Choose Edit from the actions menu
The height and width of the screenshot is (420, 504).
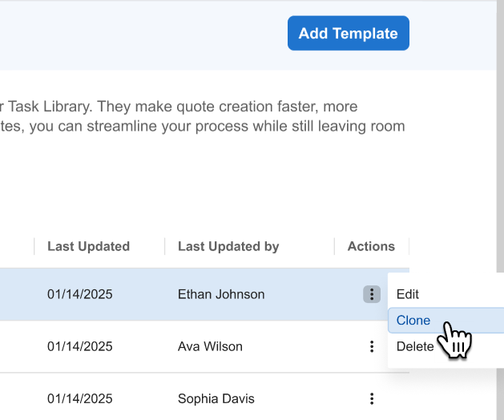(x=408, y=294)
